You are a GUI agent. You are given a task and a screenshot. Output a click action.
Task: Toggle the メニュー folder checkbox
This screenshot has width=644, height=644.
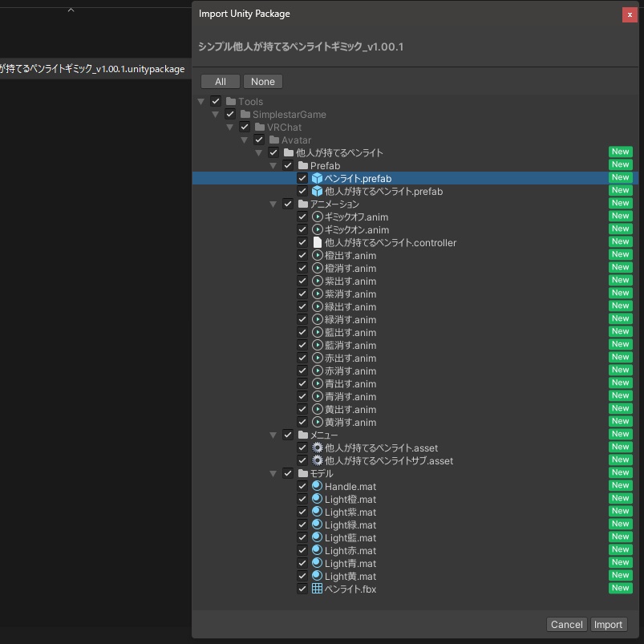[x=288, y=435]
